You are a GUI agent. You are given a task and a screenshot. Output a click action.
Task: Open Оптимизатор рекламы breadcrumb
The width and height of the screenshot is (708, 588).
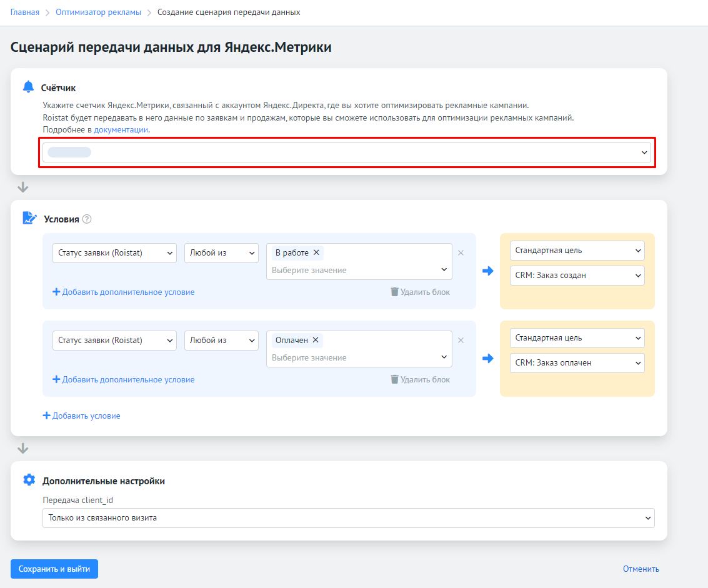98,12
